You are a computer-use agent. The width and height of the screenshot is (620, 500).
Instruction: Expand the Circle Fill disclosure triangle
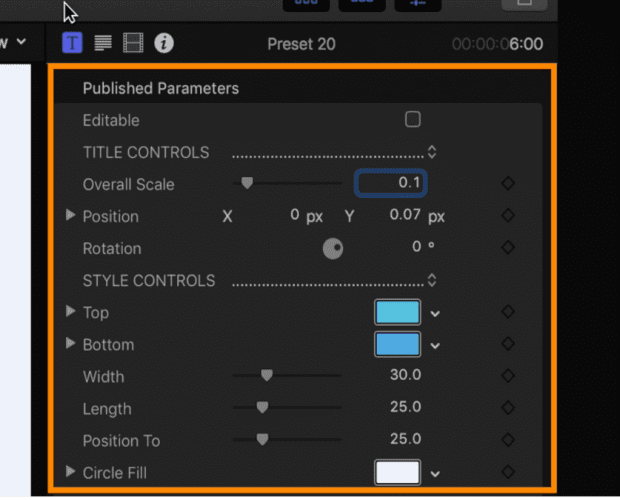pyautogui.click(x=70, y=471)
